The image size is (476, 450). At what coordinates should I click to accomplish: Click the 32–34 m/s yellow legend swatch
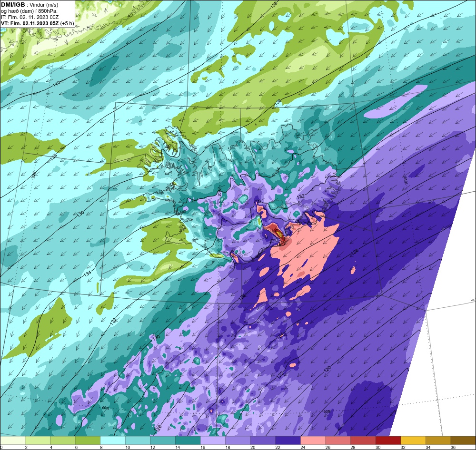coord(413,440)
